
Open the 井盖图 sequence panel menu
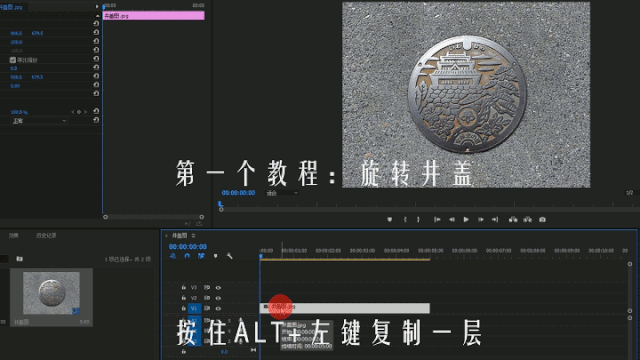tap(193, 236)
